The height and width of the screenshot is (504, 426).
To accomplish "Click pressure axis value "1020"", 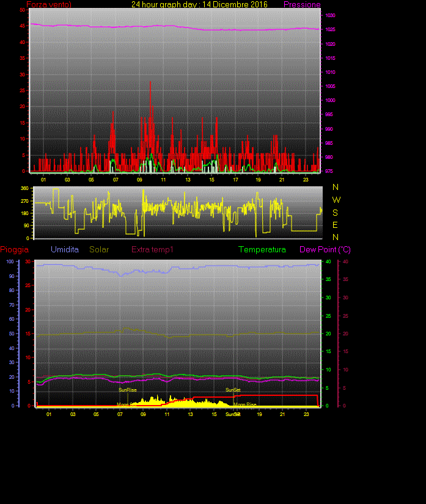I will (x=330, y=44).
